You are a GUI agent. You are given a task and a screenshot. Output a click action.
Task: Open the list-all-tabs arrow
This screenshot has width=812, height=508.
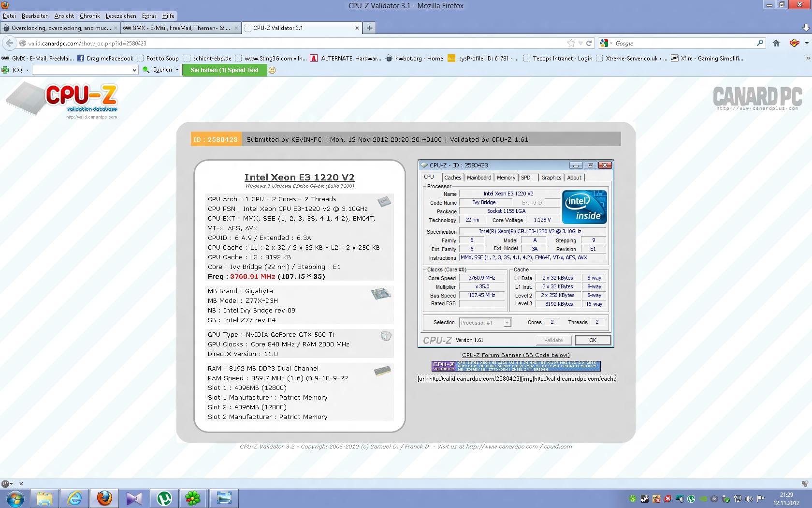point(806,28)
